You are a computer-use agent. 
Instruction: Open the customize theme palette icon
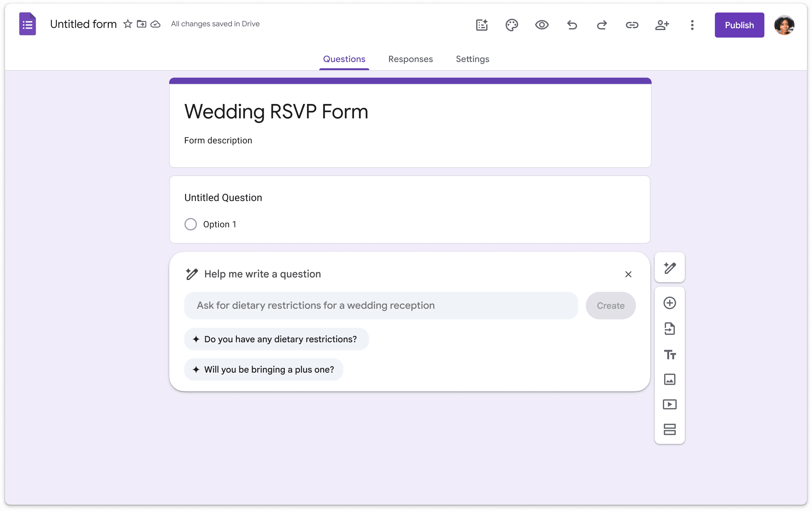512,25
